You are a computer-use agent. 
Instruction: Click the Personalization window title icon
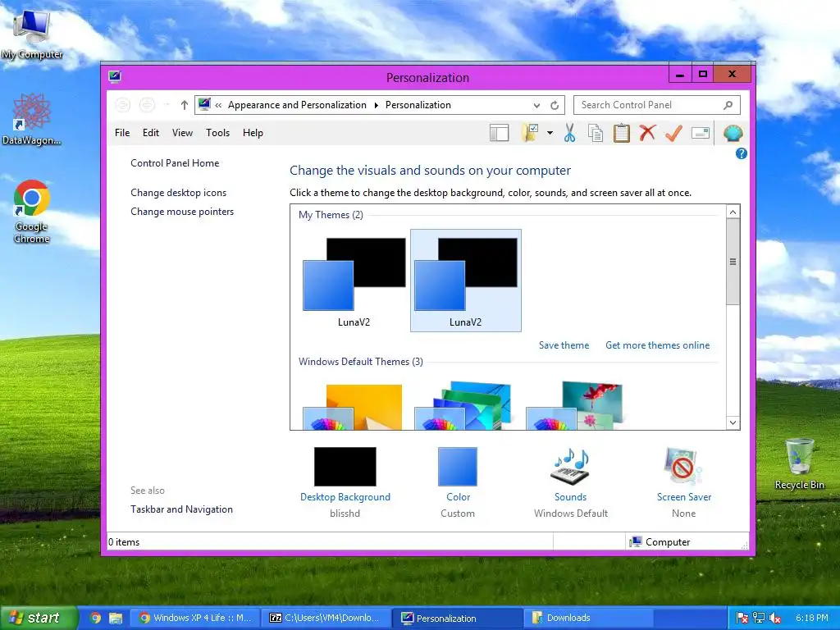tap(115, 76)
